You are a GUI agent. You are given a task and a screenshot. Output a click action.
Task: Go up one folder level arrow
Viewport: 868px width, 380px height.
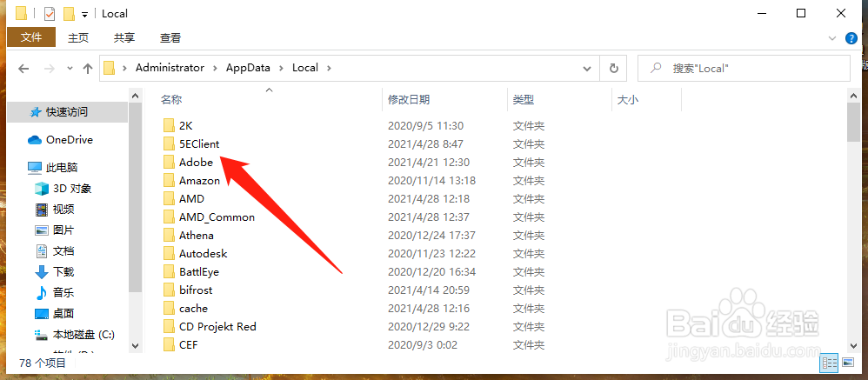(88, 69)
